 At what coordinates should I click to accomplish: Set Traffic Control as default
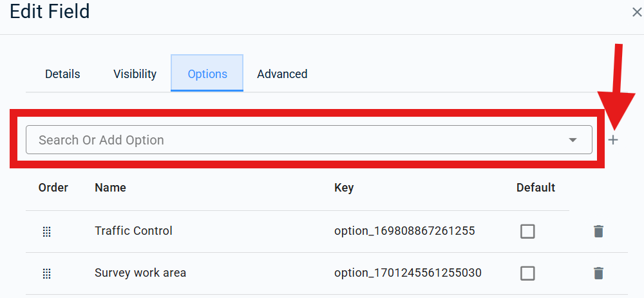527,231
